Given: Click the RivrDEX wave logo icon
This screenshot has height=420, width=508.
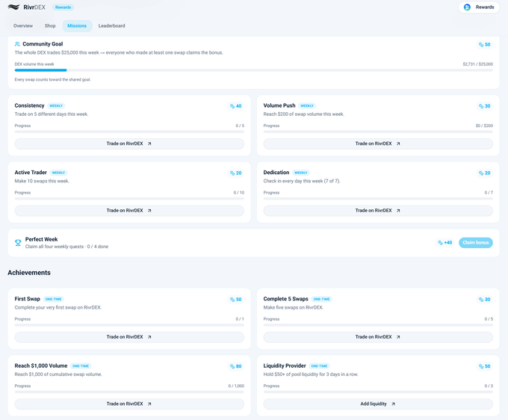Looking at the screenshot, I should point(13,7).
